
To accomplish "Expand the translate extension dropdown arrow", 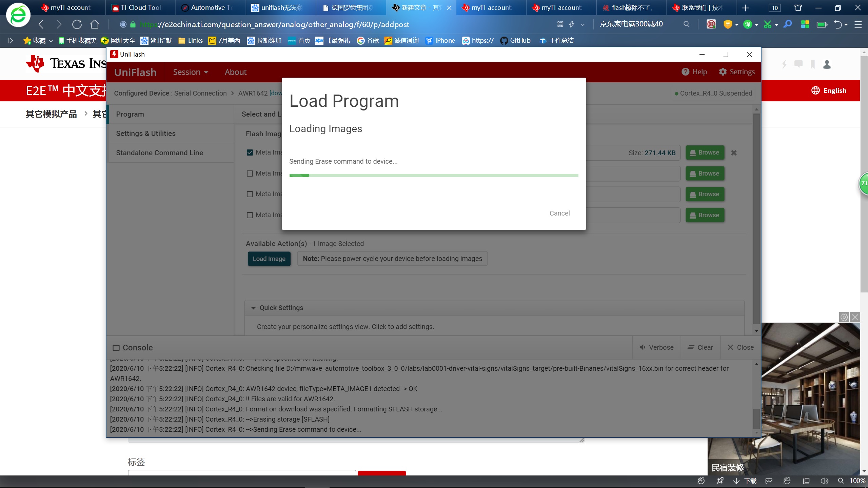I will pos(756,25).
